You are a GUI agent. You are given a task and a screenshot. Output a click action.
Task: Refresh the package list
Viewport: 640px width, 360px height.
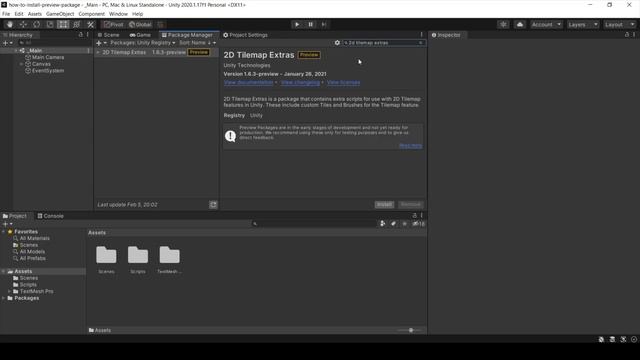point(213,204)
